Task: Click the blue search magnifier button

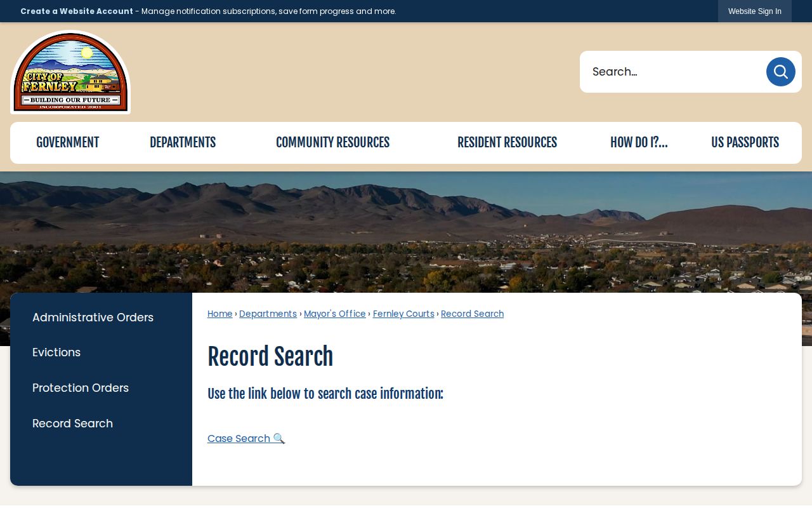Action: point(780,72)
